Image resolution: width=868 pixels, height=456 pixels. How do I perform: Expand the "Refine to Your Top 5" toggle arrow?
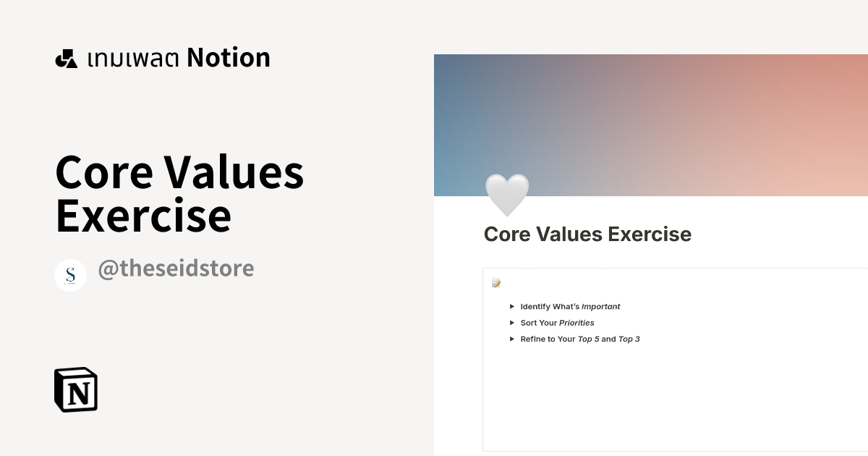512,339
